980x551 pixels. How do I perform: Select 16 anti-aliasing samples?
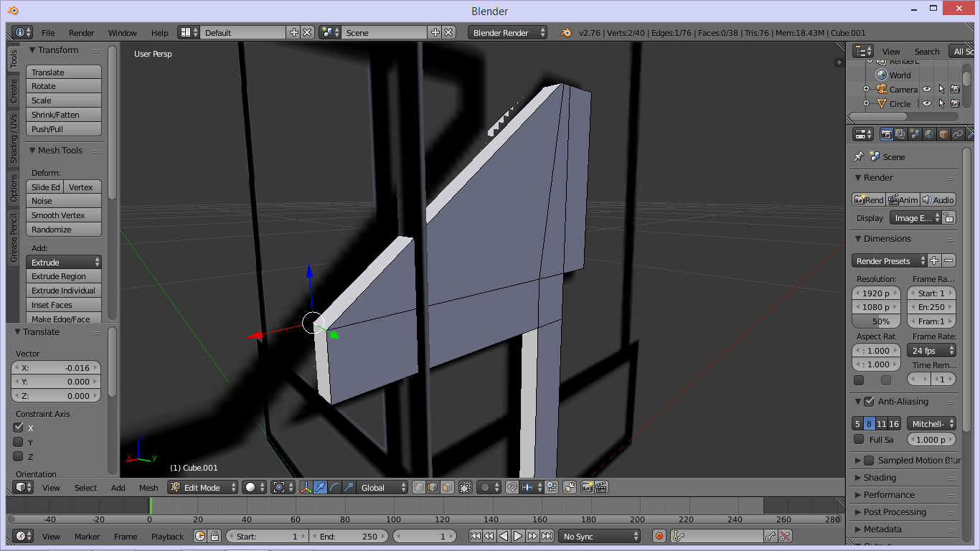[894, 424]
